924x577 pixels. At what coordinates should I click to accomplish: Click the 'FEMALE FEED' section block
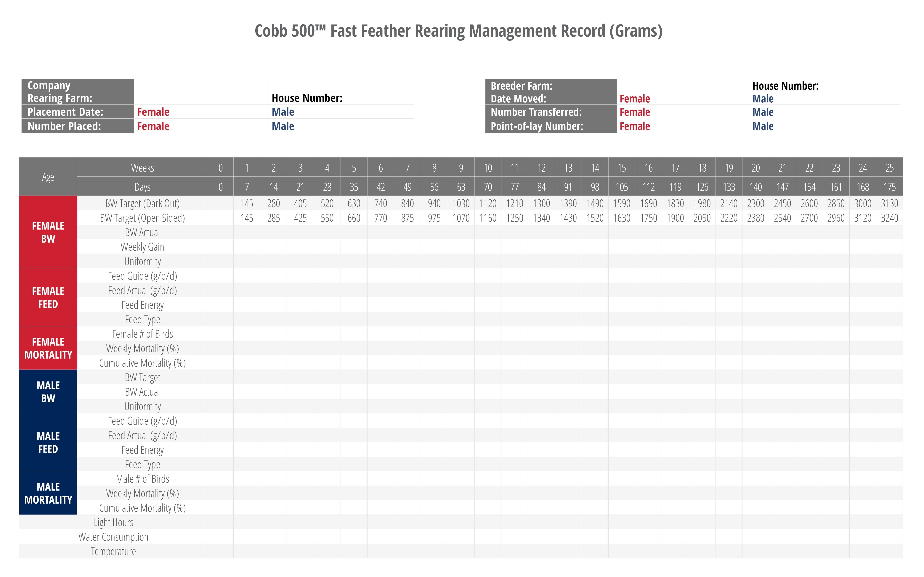pos(48,297)
